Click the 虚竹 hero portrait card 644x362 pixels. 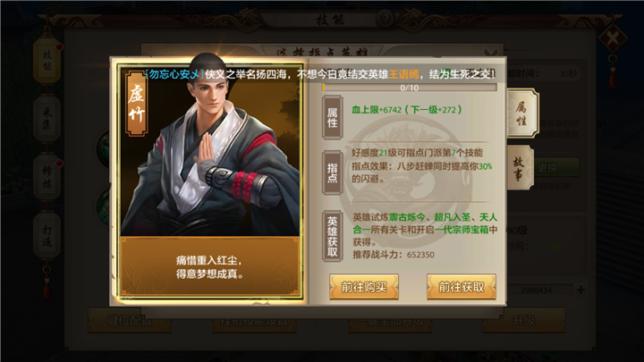tap(210, 180)
